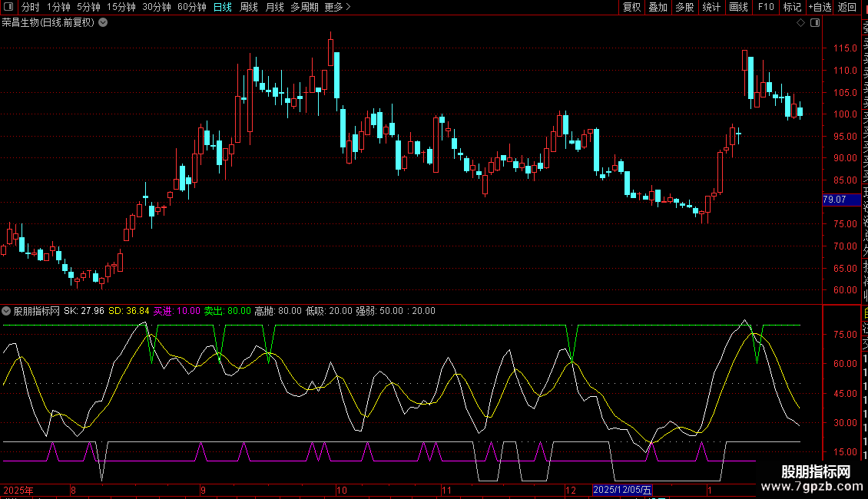This screenshot has width=868, height=499.
Task: Open the 画线 drawing tools
Action: (x=738, y=7)
